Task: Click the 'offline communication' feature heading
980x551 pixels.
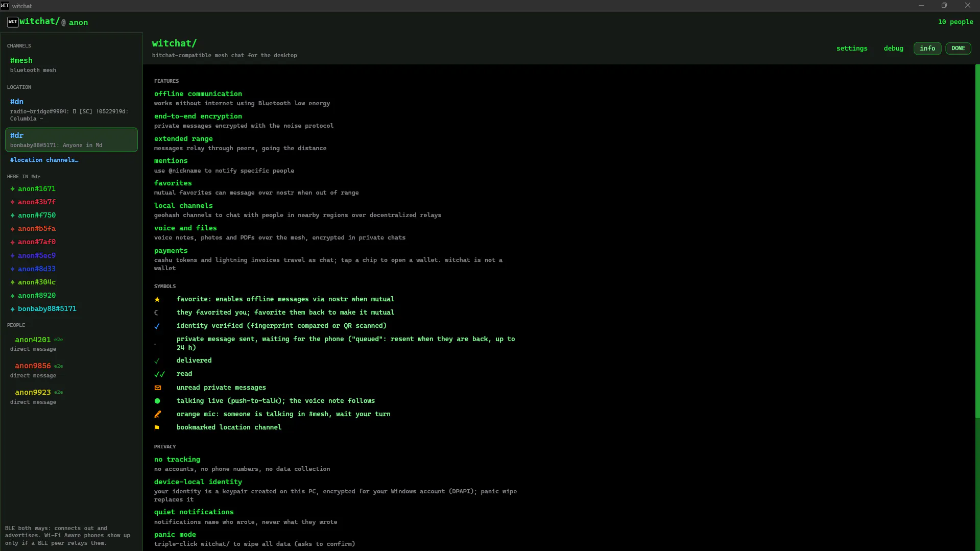Action: [x=198, y=94]
